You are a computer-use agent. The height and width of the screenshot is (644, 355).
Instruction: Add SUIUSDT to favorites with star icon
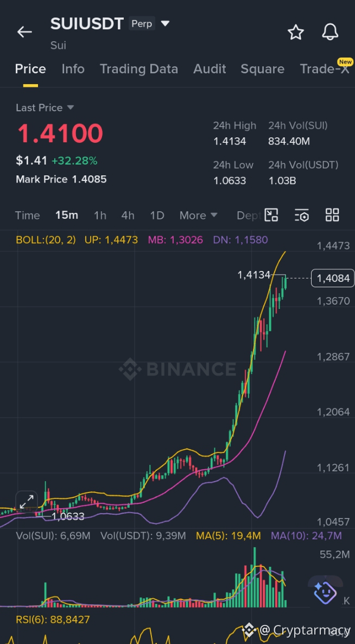295,31
